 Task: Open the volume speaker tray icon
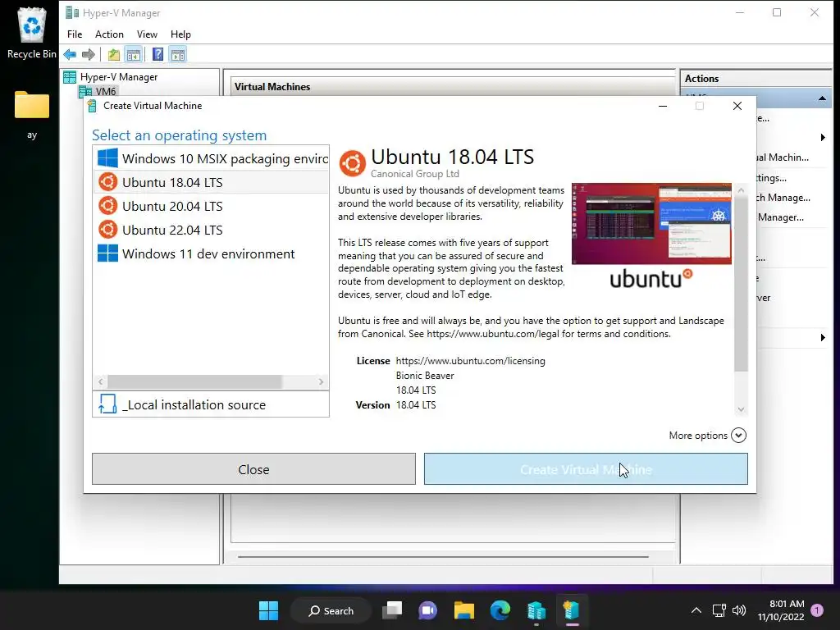point(739,610)
